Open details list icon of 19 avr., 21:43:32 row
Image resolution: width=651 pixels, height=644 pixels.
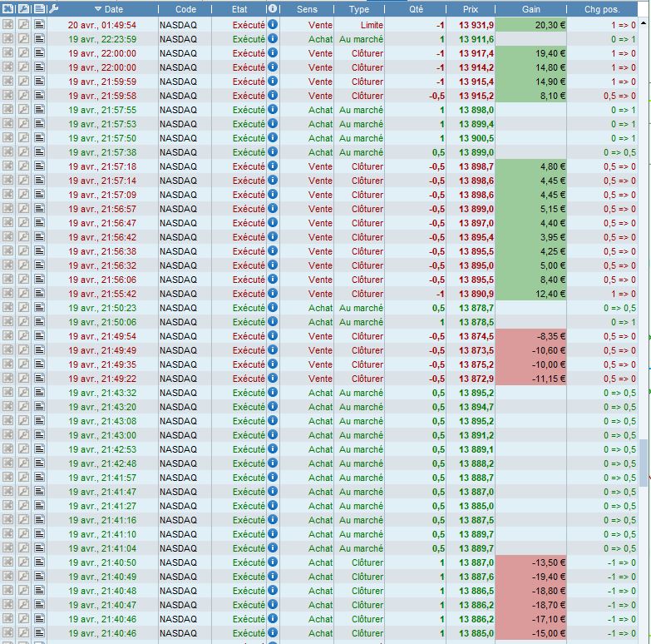point(39,392)
